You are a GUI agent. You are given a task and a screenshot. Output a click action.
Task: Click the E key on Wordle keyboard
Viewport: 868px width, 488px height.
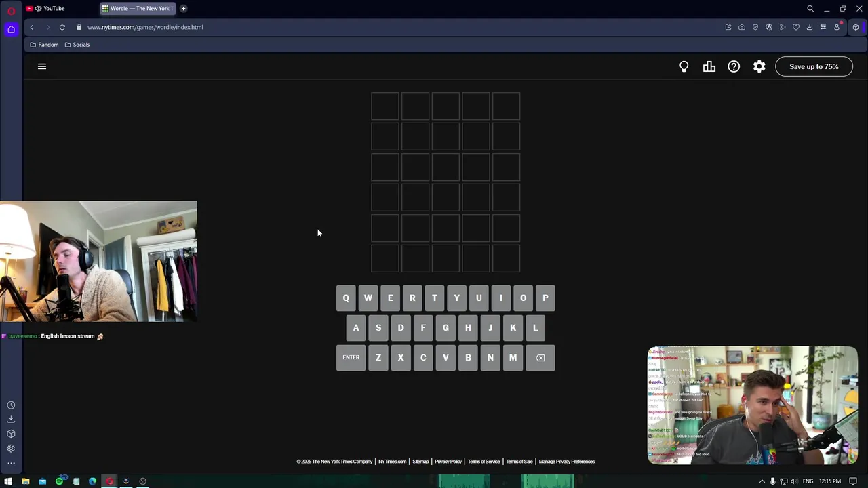point(390,298)
